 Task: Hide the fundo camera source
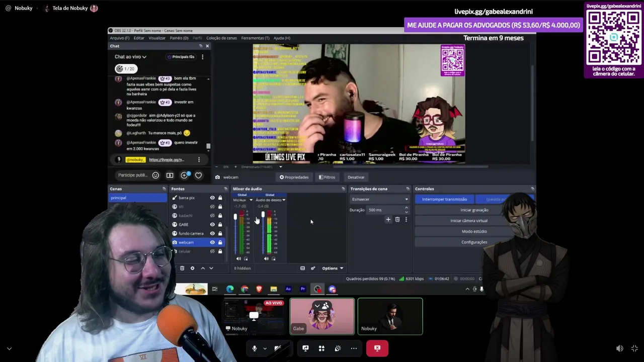(x=212, y=233)
